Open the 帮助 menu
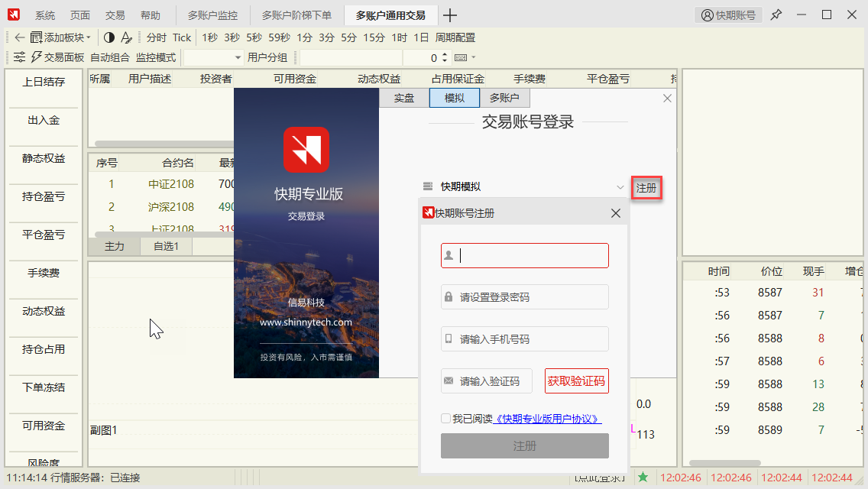The width and height of the screenshot is (868, 489). (x=150, y=15)
